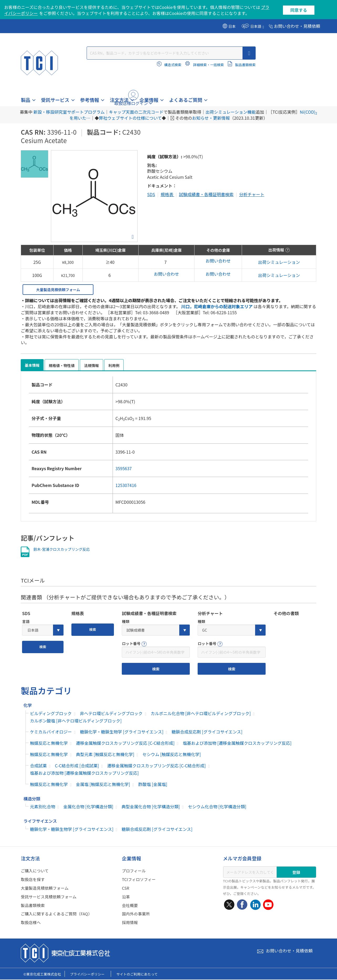Screen dimensions: 337x980
Task: Click the SDS 検索 button
Action: 43,647
